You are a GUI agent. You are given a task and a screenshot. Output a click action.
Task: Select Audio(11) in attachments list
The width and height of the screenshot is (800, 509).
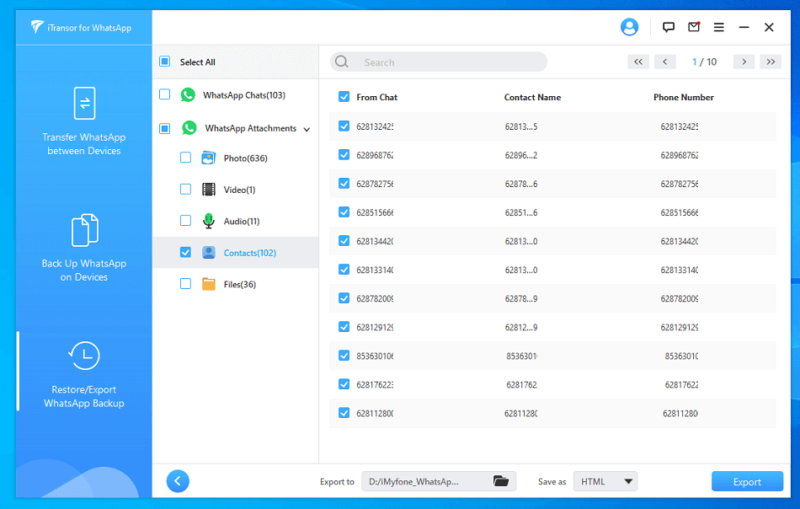coord(242,221)
